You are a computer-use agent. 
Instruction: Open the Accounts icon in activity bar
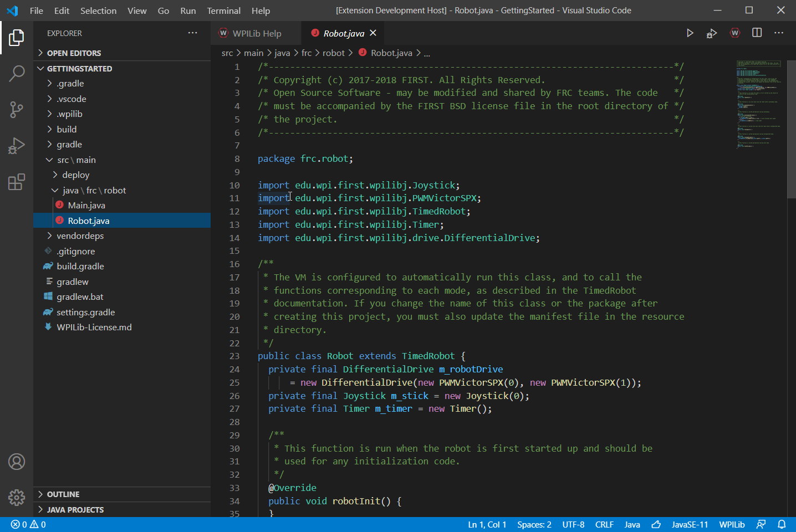pos(17,462)
